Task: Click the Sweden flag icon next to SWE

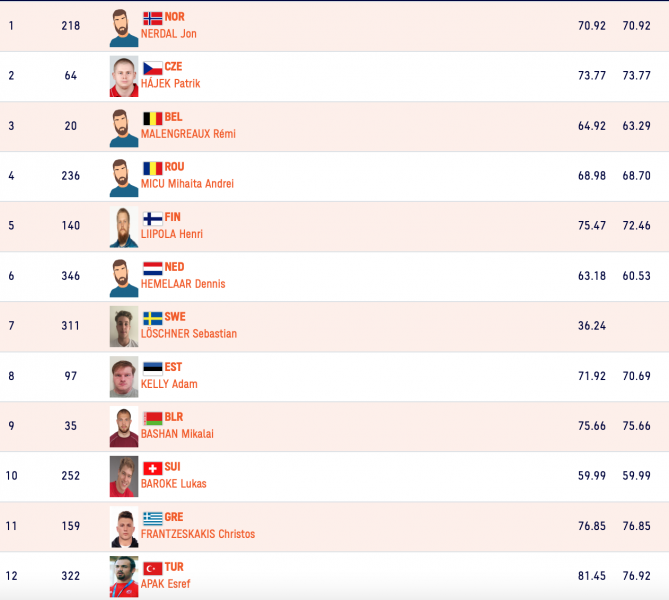Action: tap(153, 318)
